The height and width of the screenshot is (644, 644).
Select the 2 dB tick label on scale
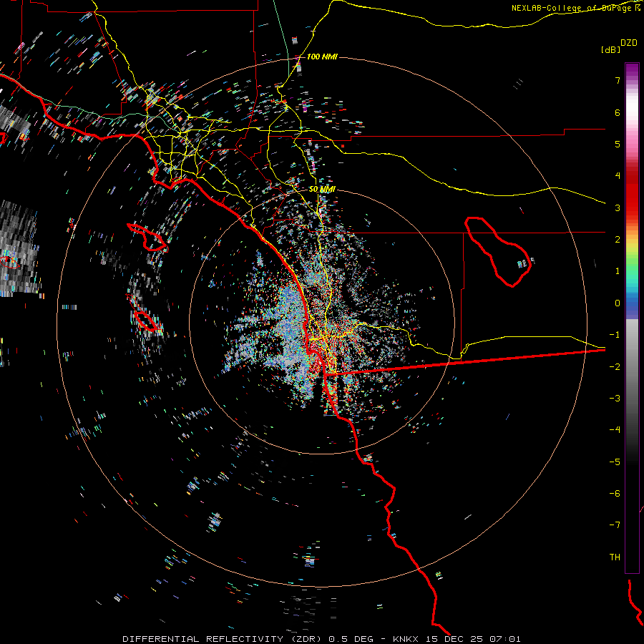click(x=618, y=240)
